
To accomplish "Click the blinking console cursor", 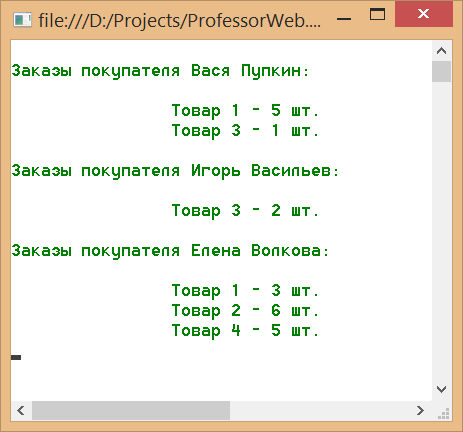I will click(x=16, y=358).
